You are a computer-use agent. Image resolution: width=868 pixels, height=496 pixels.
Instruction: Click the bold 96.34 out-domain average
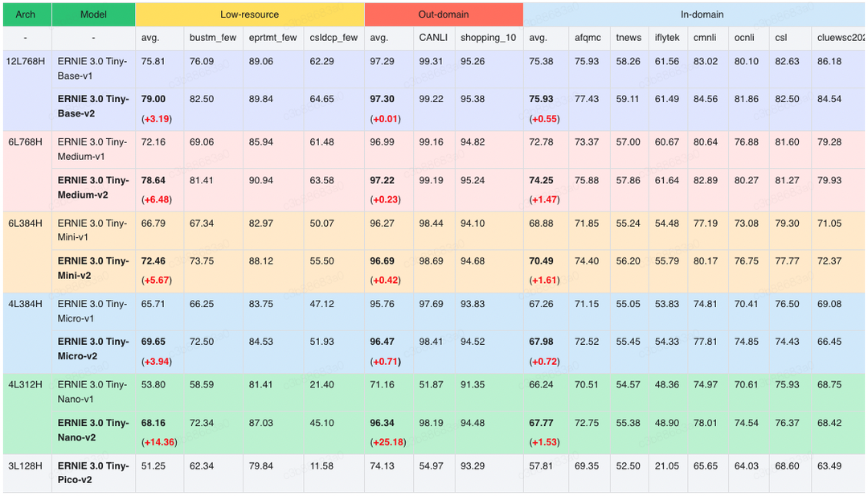382,423
